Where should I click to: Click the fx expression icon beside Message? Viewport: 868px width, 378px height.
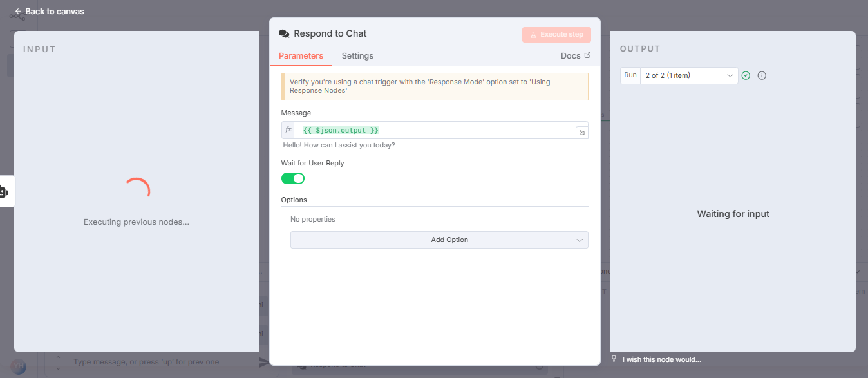tap(288, 130)
